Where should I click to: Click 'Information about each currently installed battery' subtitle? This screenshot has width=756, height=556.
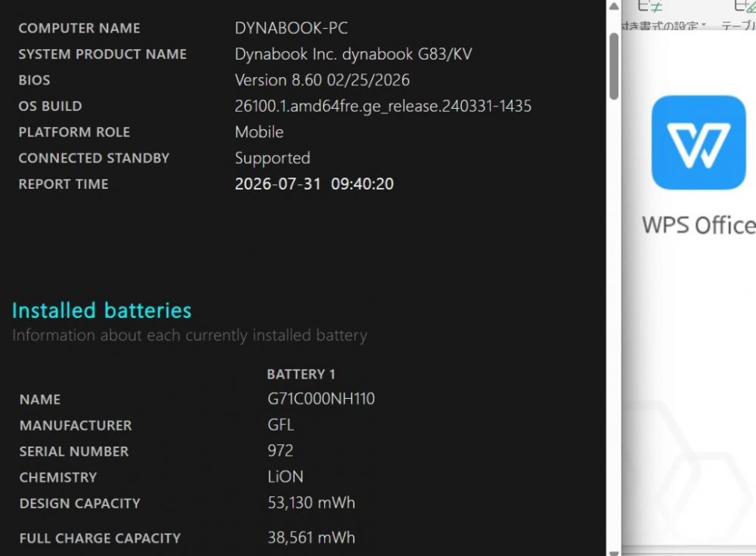coord(190,335)
